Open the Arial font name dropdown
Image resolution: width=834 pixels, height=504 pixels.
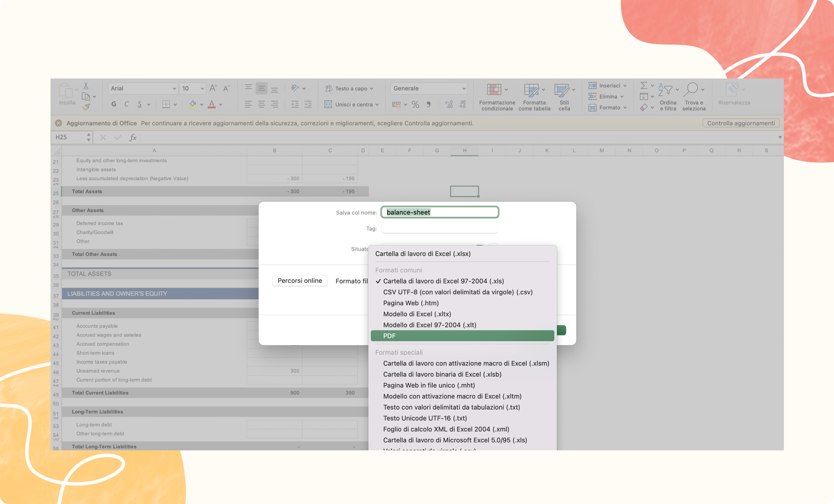coord(174,89)
